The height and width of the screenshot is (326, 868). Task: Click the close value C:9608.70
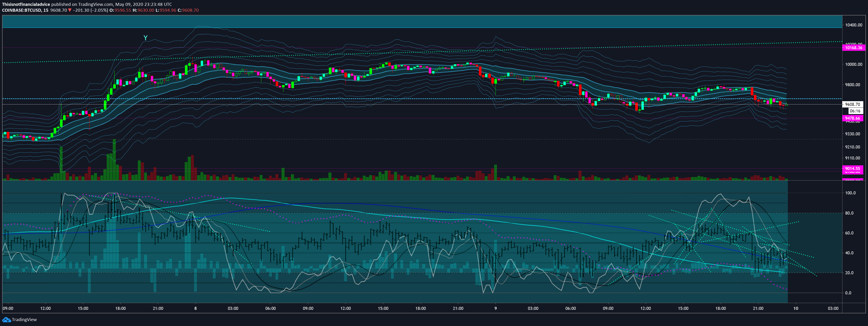[188, 10]
